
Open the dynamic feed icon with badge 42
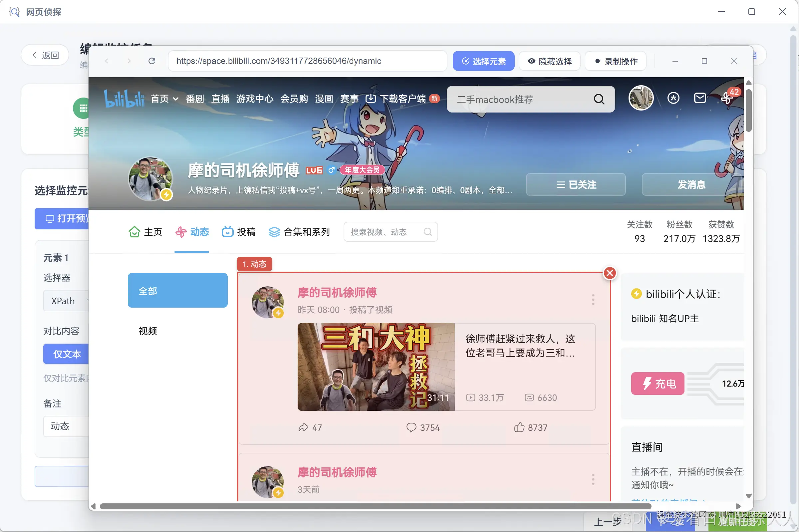click(727, 99)
